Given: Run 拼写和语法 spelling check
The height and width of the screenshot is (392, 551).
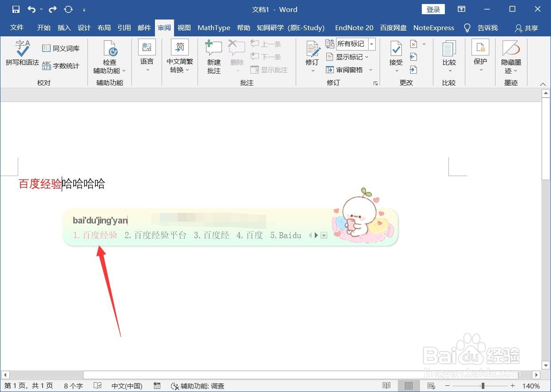Looking at the screenshot, I should (x=22, y=53).
